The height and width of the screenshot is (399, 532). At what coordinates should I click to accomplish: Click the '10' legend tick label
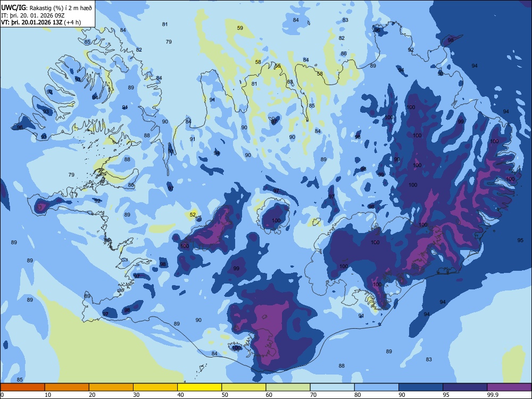(x=48, y=395)
